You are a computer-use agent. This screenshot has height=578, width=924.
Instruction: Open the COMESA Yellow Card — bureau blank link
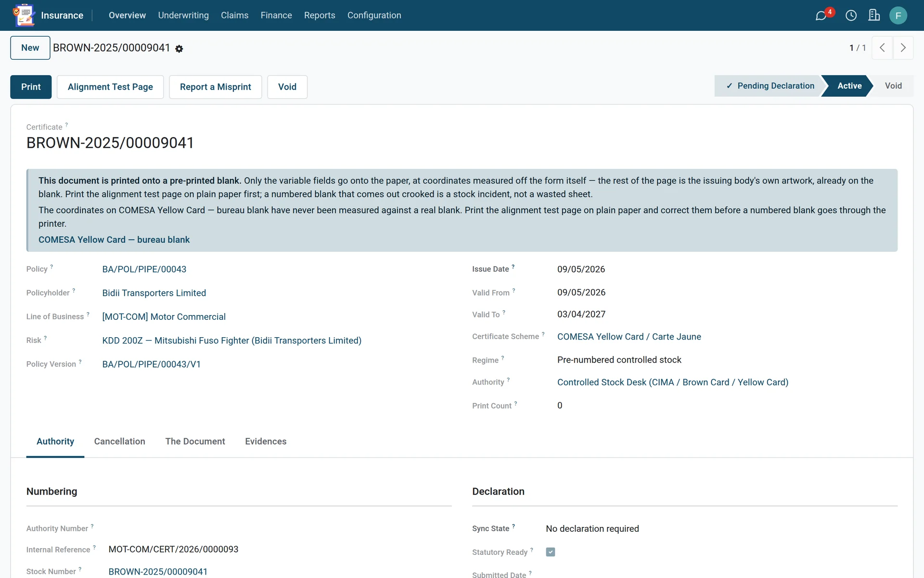[114, 239]
